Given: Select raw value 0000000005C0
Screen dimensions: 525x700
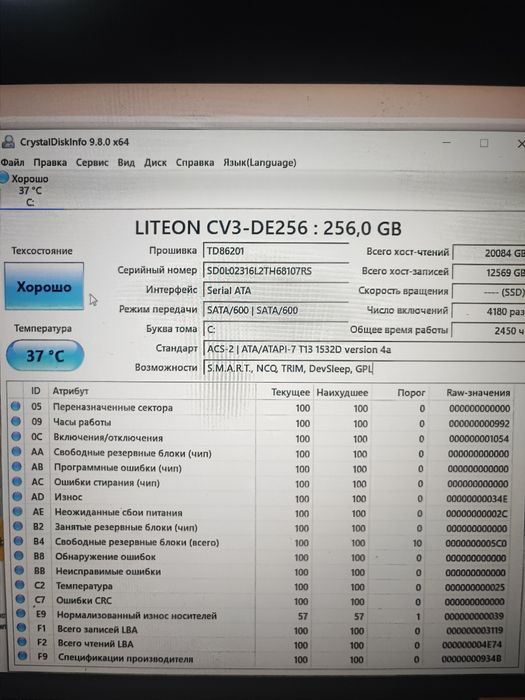Looking at the screenshot, I should point(476,543).
